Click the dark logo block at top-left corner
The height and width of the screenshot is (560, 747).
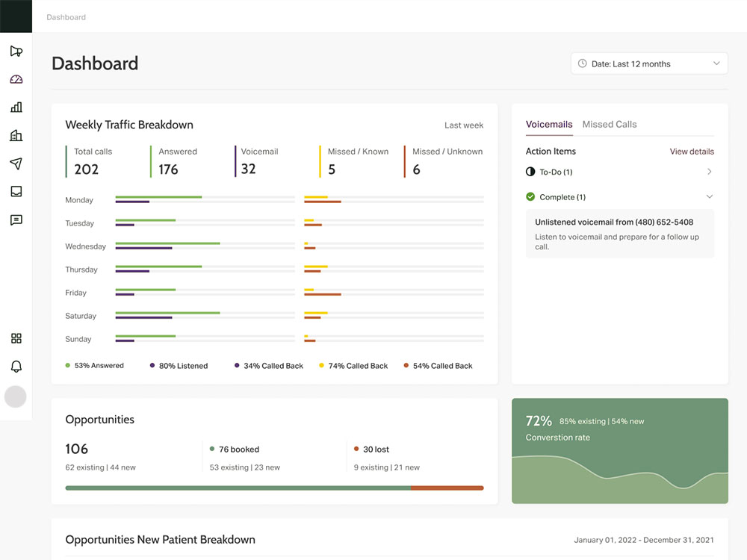pos(16,16)
